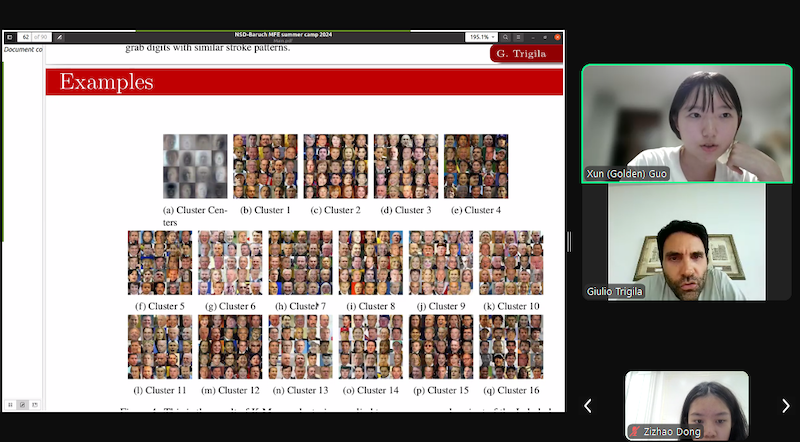Click the 'NSD-Baruch MFE summer camp 2024' window title
Viewport: 800px width, 442px height.
click(x=283, y=35)
